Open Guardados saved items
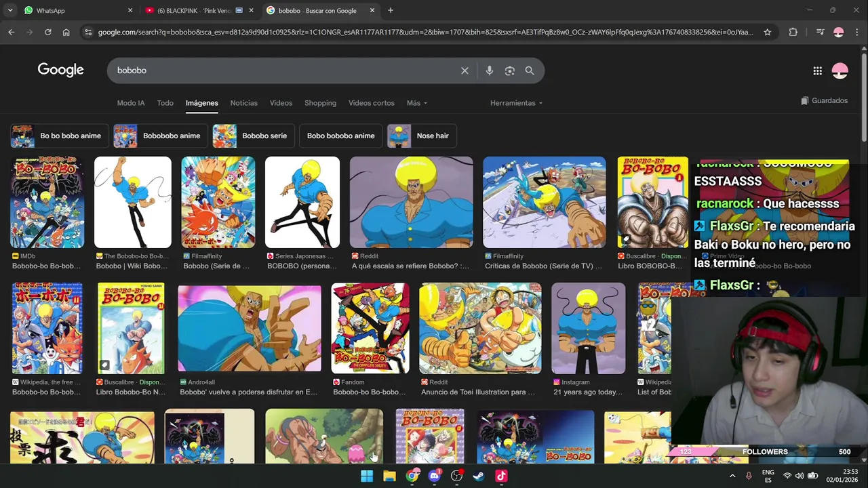 pos(824,100)
